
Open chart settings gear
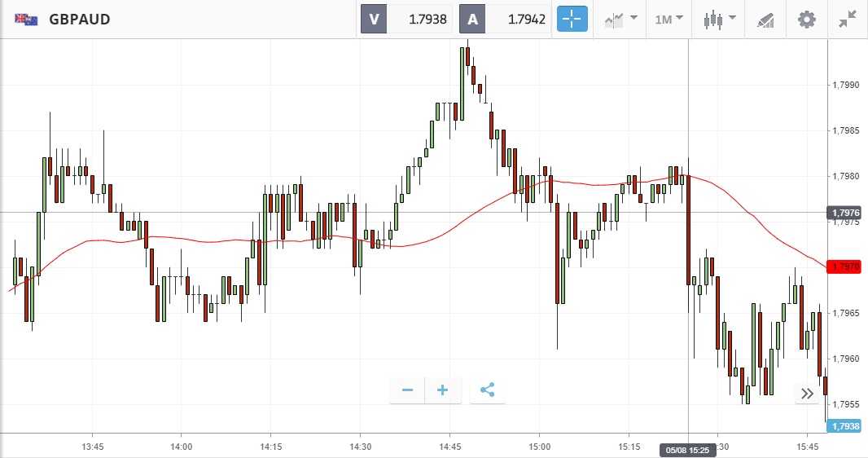[x=806, y=19]
